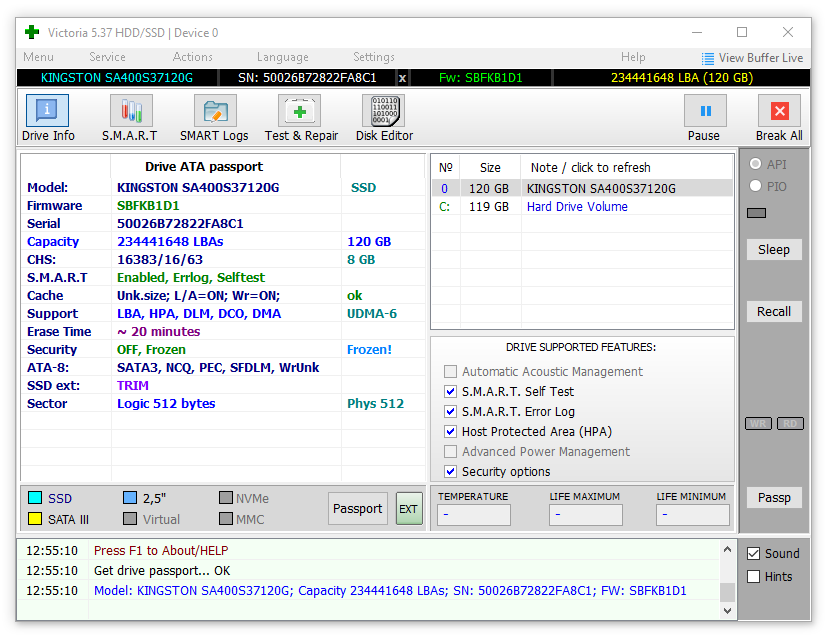Select drive 0 KINGSTON SA400S37120G row

coord(582,188)
